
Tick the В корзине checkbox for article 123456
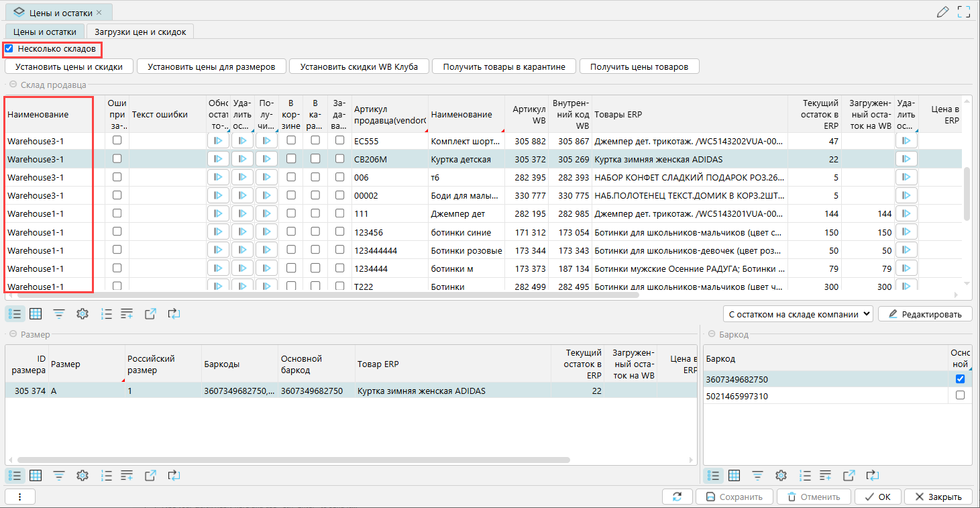pos(291,232)
